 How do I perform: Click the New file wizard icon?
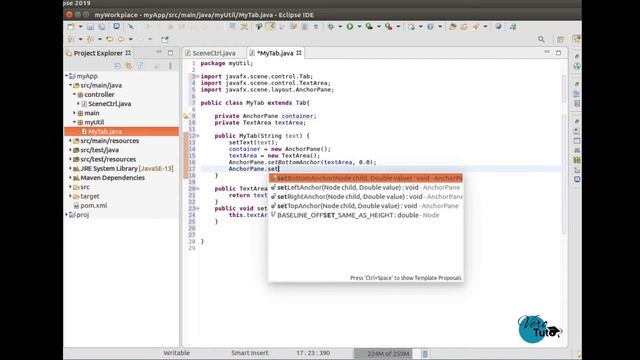tap(71, 27)
